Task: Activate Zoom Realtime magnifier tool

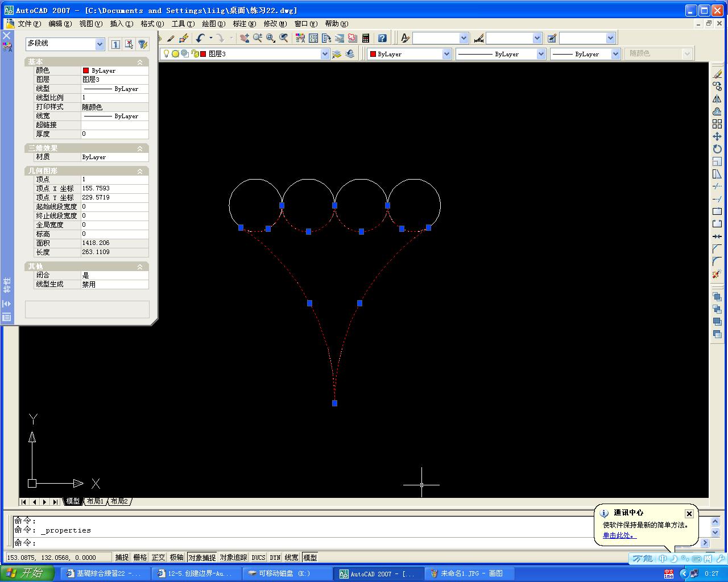Action: pyautogui.click(x=258, y=38)
